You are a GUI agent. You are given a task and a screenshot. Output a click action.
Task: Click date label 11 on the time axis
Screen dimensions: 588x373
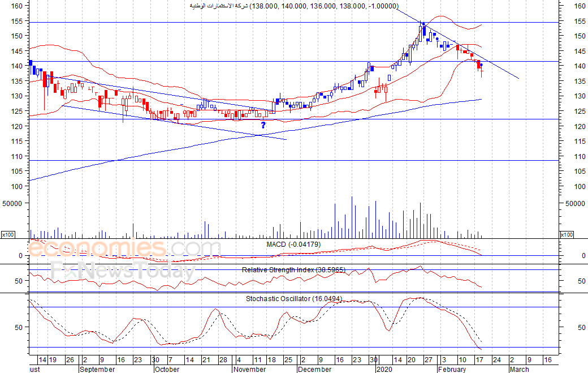[258, 360]
